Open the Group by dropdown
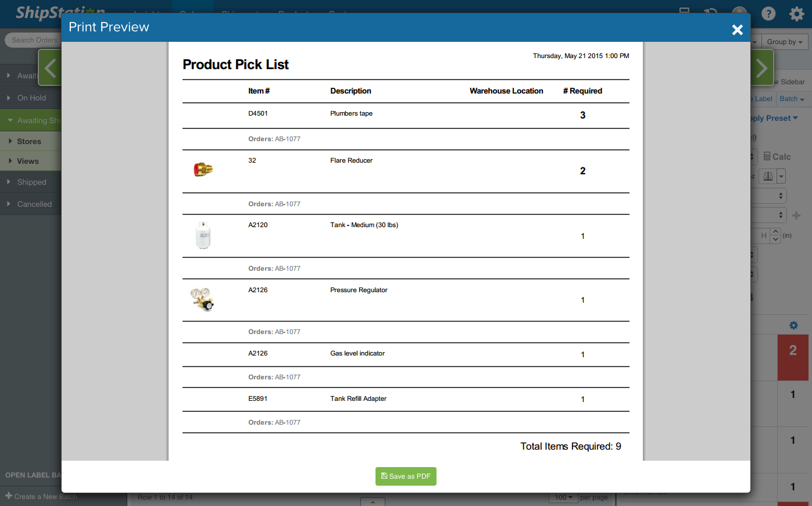This screenshot has width=812, height=506. (x=784, y=42)
